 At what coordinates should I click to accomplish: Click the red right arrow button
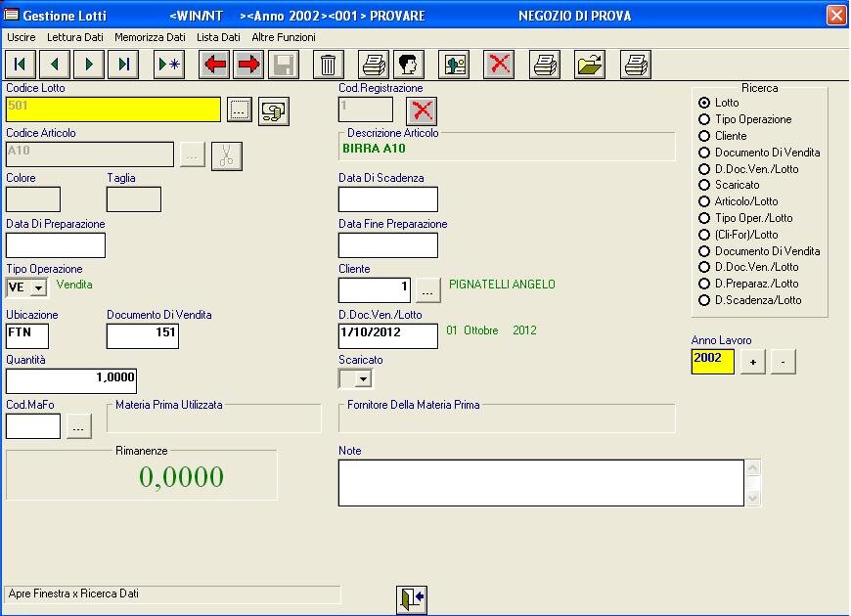coord(249,65)
